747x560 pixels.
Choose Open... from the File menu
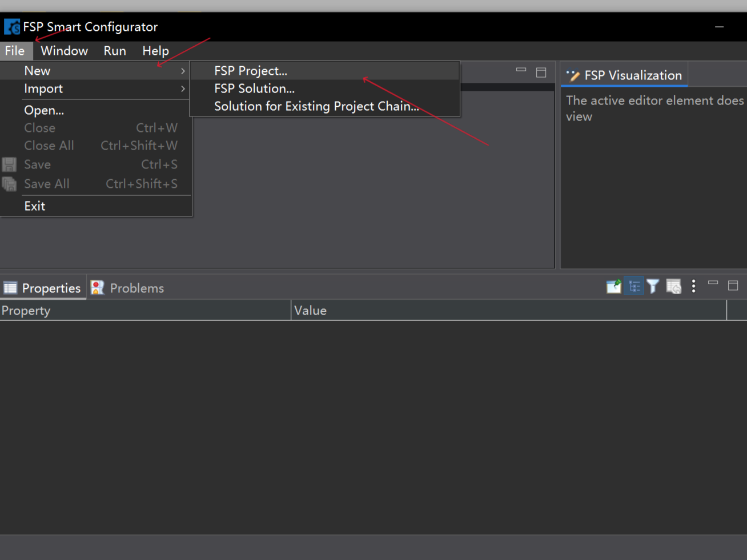click(96, 110)
